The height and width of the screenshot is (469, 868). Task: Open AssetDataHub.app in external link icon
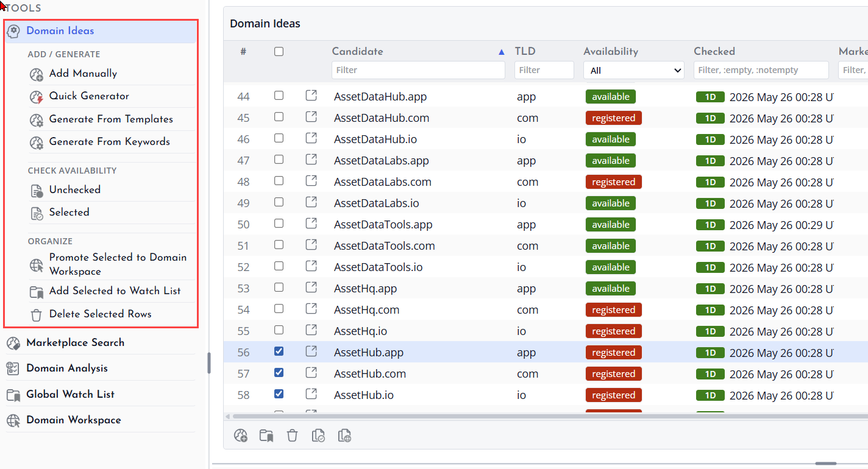(x=311, y=96)
